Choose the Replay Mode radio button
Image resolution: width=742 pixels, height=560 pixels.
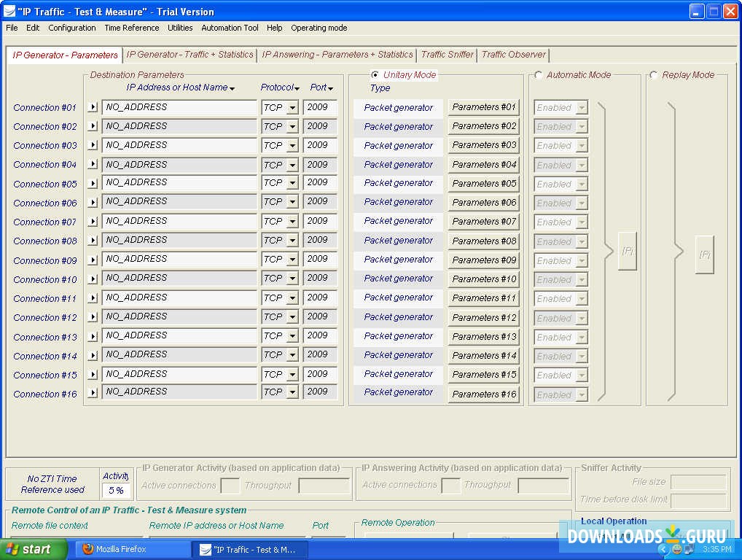[653, 75]
